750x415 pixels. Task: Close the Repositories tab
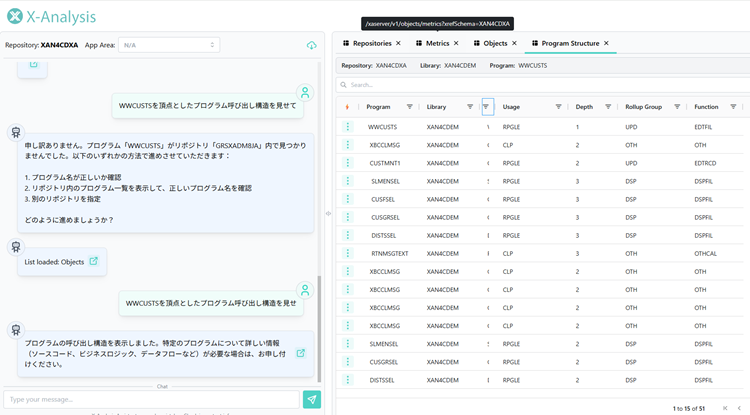(398, 43)
